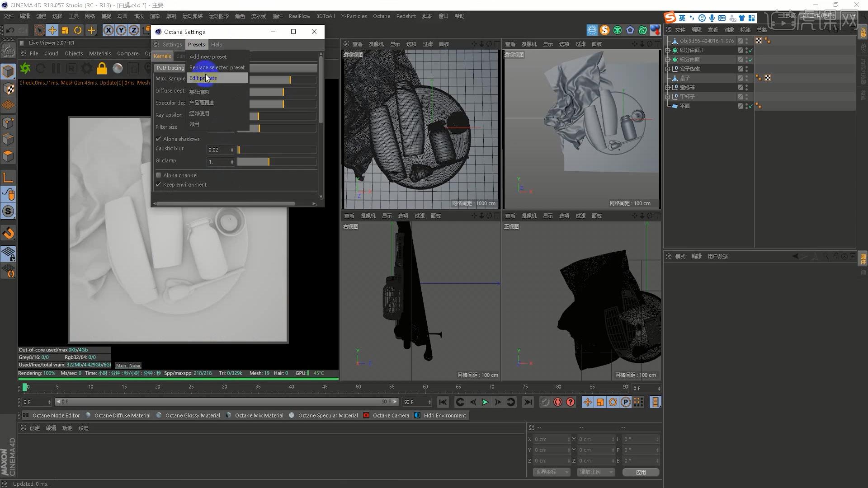This screenshot has width=868, height=488.
Task: Open the Pathtracing kernel type dropdown
Action: 170,68
